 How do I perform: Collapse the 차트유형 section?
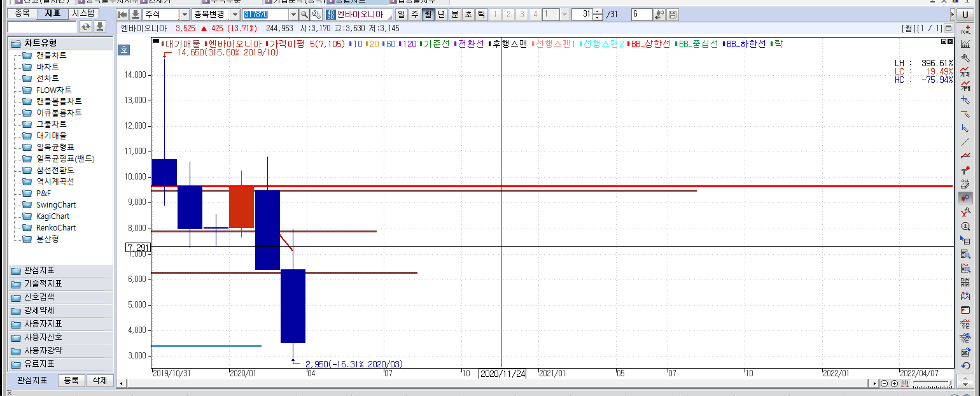[x=62, y=43]
